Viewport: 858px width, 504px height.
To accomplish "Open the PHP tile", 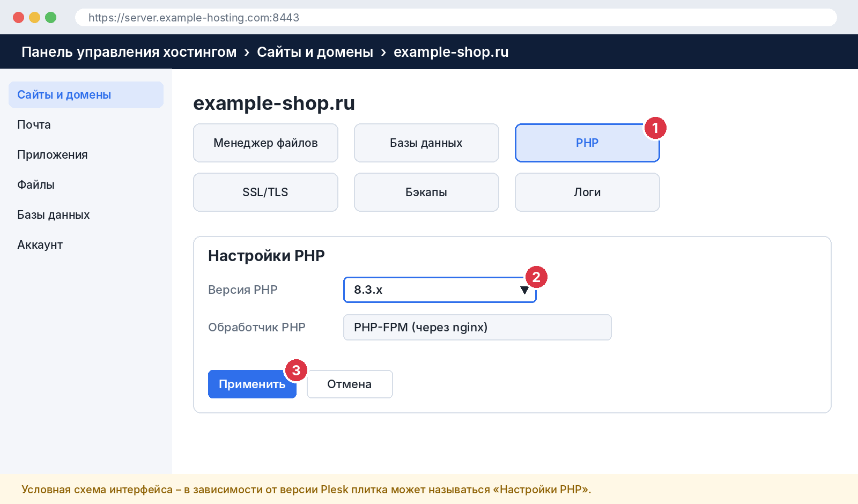I will click(587, 143).
